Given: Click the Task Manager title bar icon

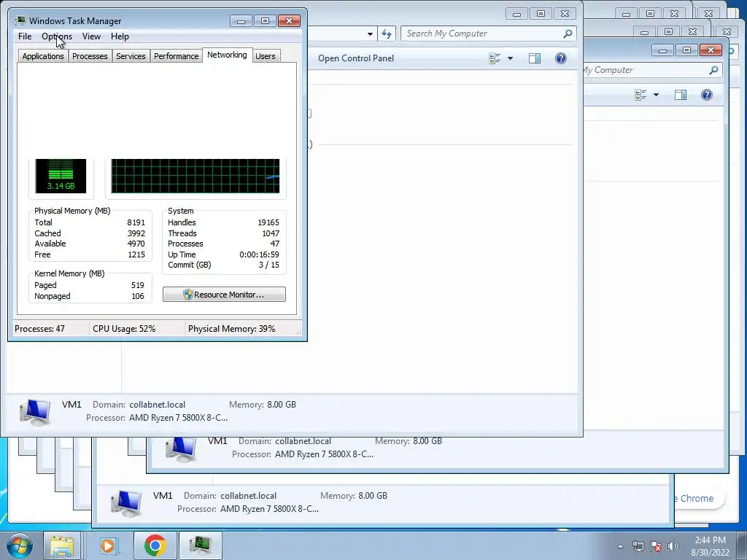Looking at the screenshot, I should (x=20, y=20).
